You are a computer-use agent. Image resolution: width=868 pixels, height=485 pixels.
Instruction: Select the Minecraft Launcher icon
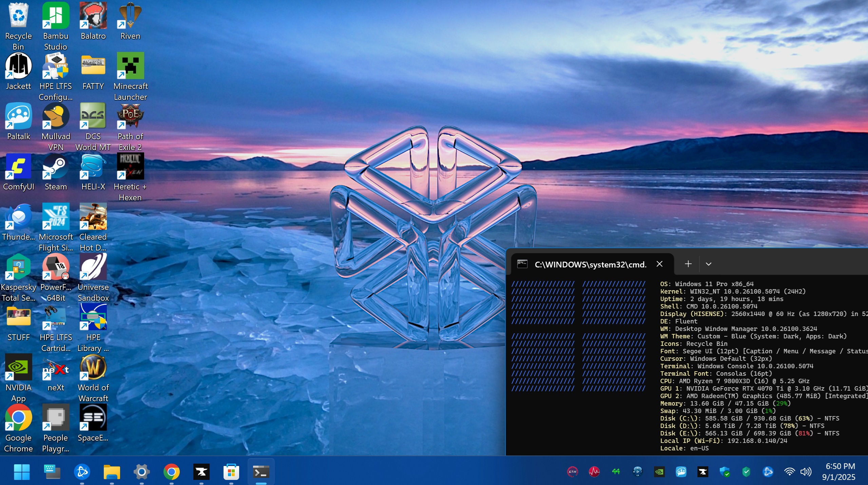click(x=130, y=66)
